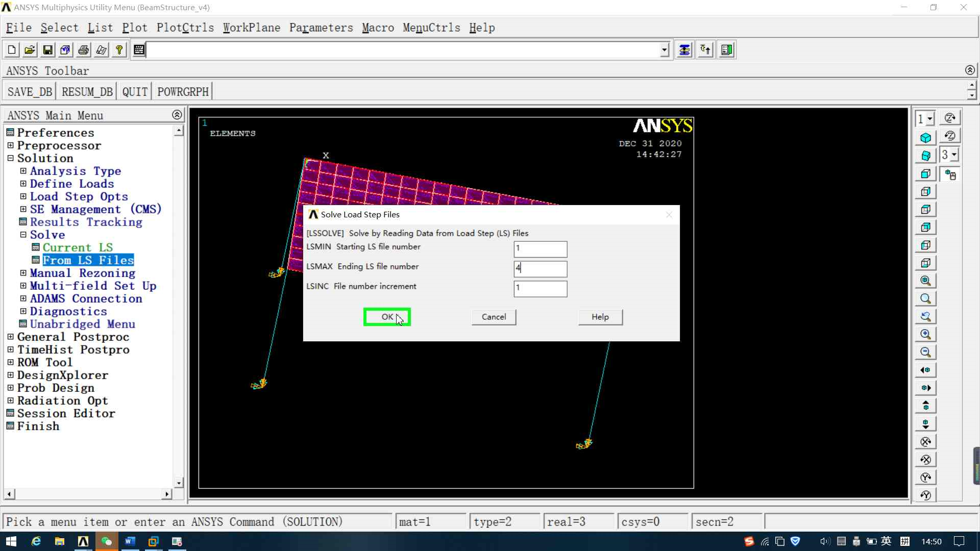
Task: Click the Zoom Out icon
Action: click(925, 352)
